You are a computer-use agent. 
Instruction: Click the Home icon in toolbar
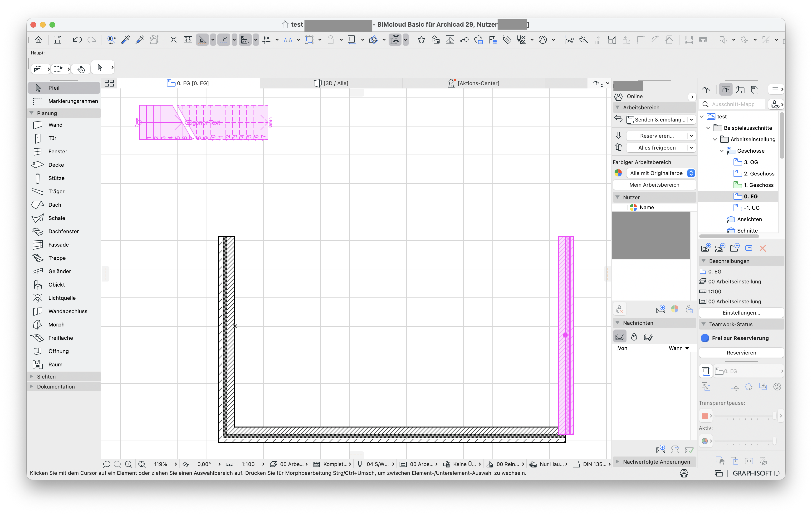point(39,40)
